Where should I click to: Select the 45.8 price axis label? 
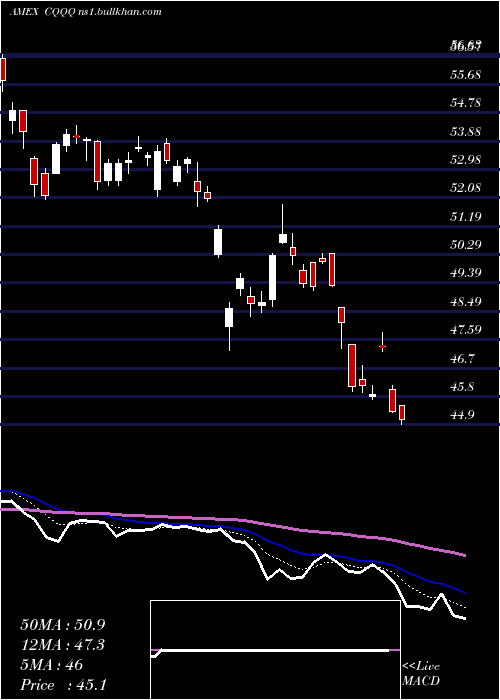462,387
